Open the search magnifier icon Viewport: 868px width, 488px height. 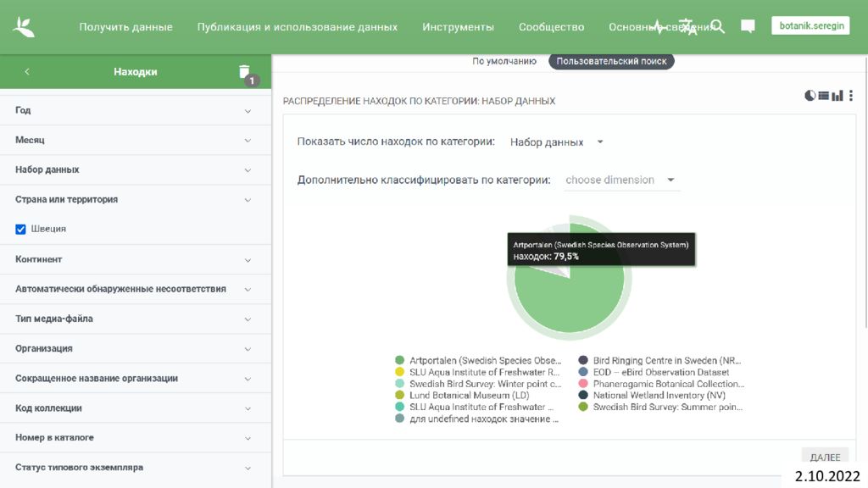717,26
